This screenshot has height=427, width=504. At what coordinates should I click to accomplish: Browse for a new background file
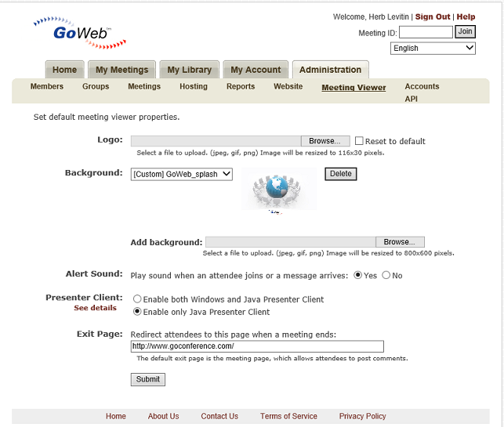tap(400, 242)
